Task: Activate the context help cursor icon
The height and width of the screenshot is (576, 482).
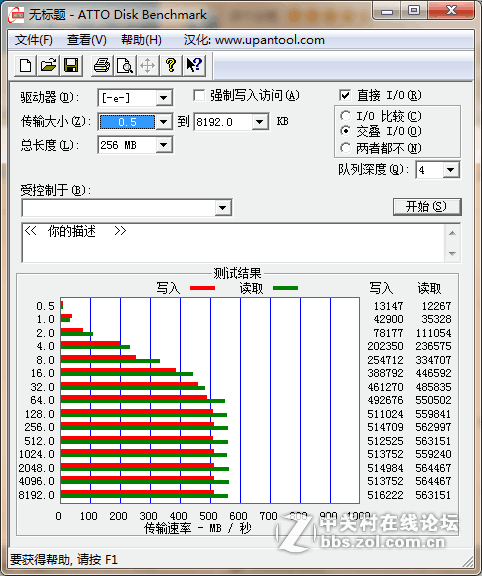Action: (x=194, y=65)
